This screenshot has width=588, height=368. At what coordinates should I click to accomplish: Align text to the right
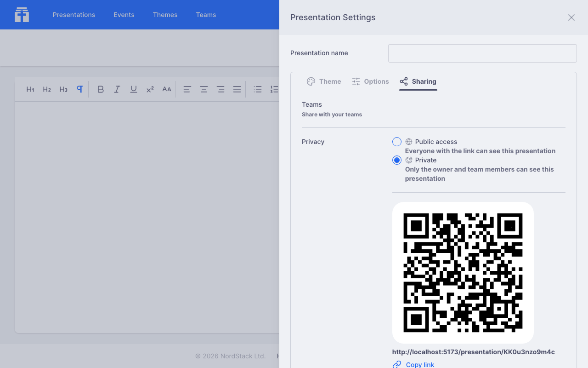coord(220,89)
